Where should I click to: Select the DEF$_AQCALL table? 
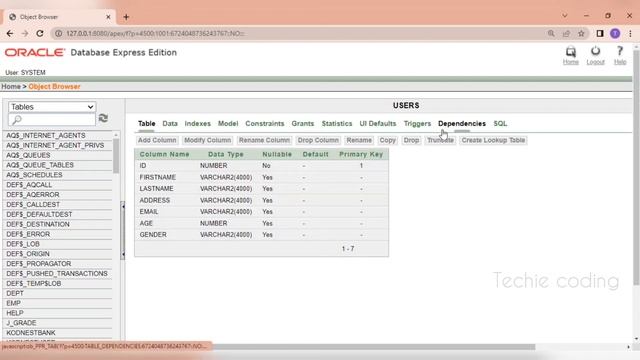coord(29,185)
